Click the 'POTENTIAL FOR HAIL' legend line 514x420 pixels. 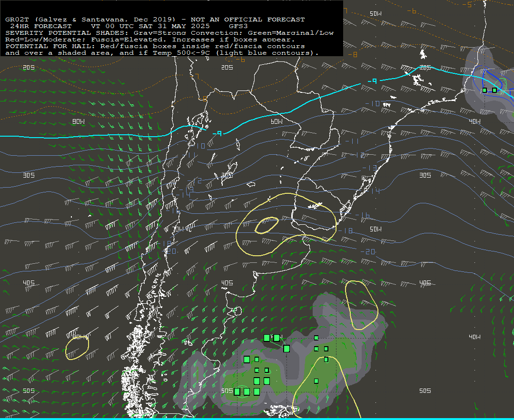pos(155,46)
